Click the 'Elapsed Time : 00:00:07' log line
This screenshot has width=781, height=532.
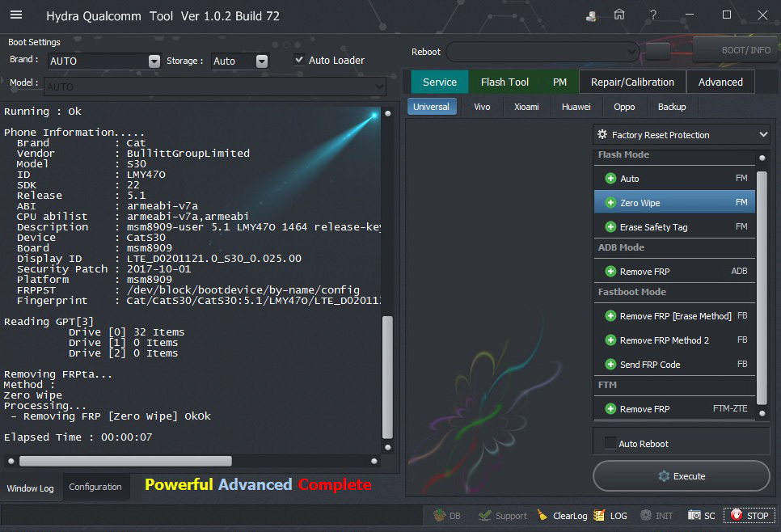(x=78, y=437)
